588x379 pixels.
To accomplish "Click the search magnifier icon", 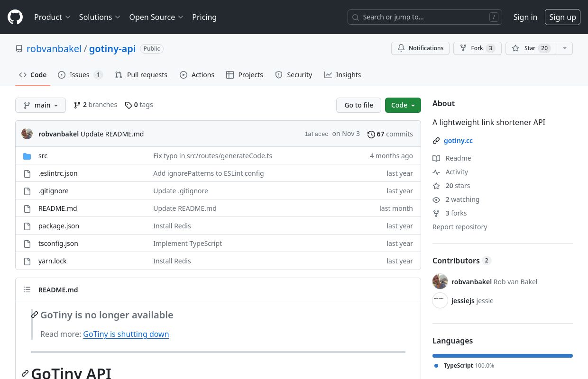I will click(355, 17).
